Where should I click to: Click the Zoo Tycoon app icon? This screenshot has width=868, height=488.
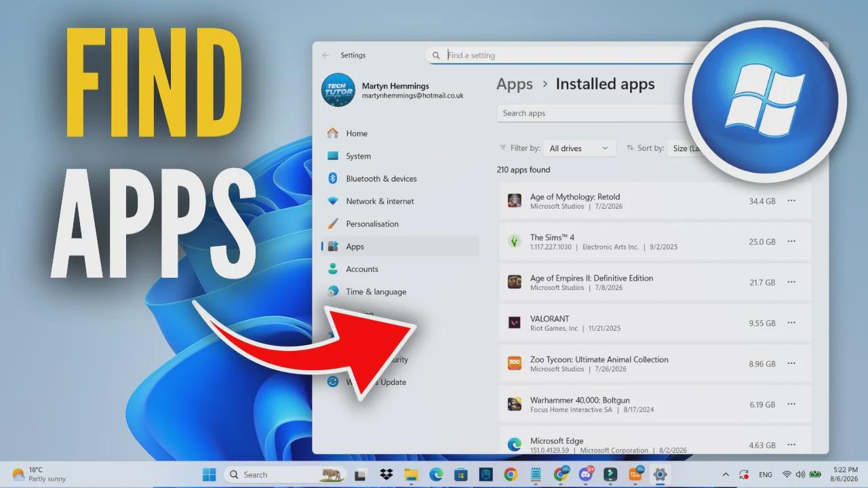click(515, 363)
